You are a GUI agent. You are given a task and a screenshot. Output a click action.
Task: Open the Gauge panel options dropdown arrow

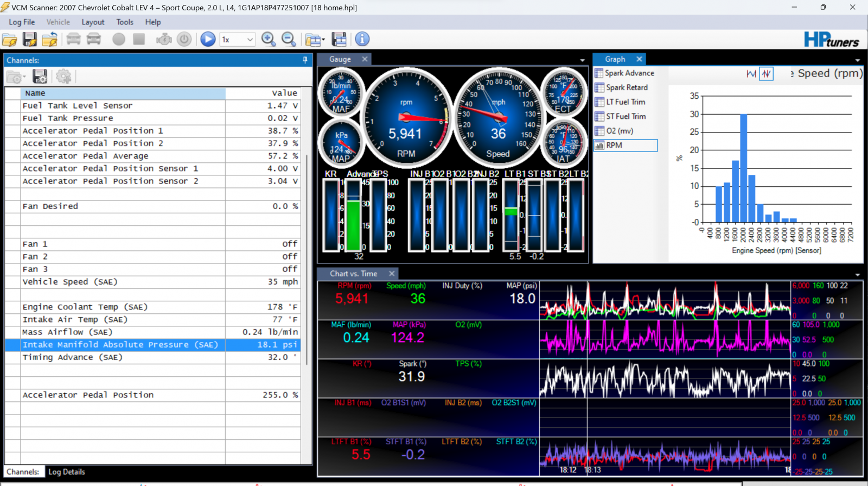tap(583, 60)
